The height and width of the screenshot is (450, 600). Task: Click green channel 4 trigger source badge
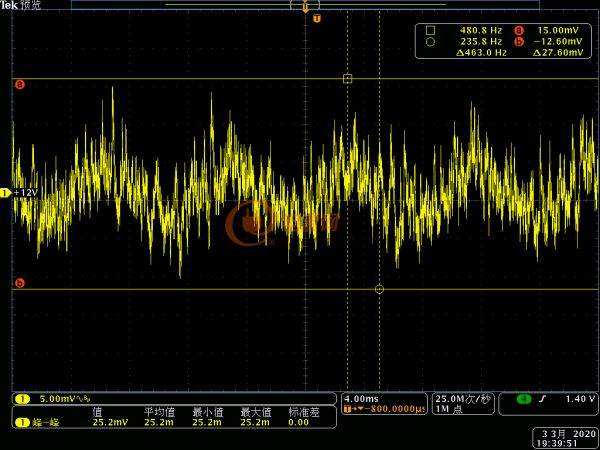pyautogui.click(x=524, y=399)
